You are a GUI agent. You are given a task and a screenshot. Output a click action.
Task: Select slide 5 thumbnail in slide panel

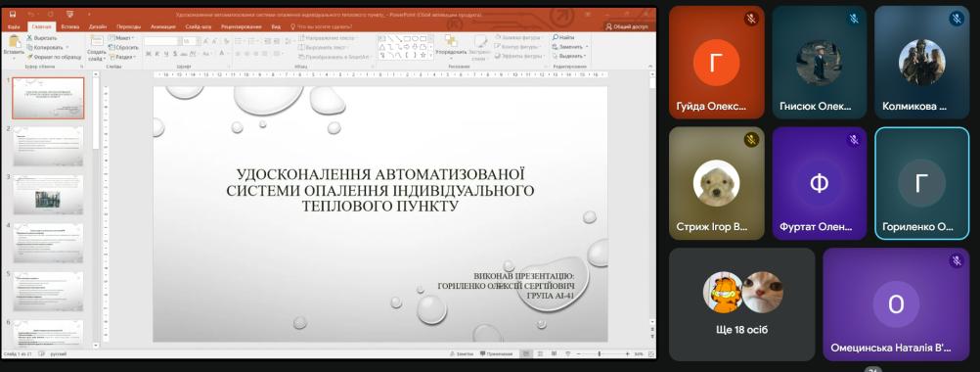coord(48,292)
